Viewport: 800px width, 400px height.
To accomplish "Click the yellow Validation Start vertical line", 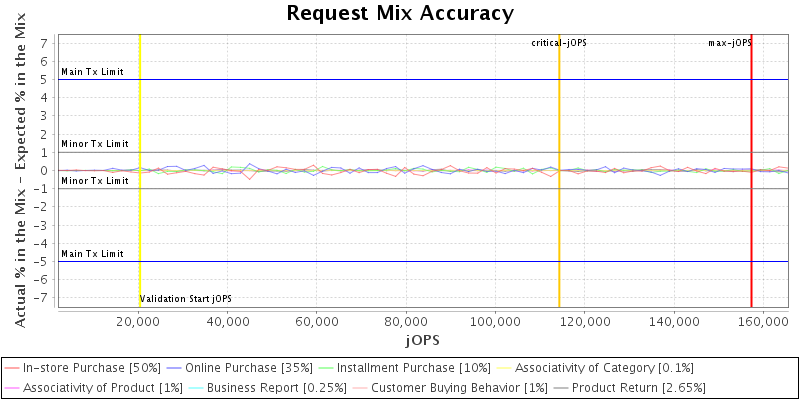I will click(140, 220).
